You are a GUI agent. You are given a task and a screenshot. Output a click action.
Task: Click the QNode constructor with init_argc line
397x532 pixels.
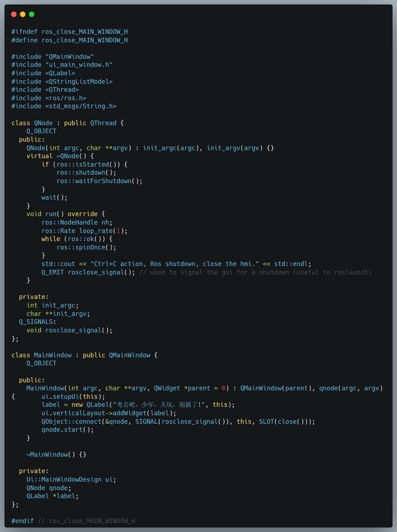click(x=150, y=148)
